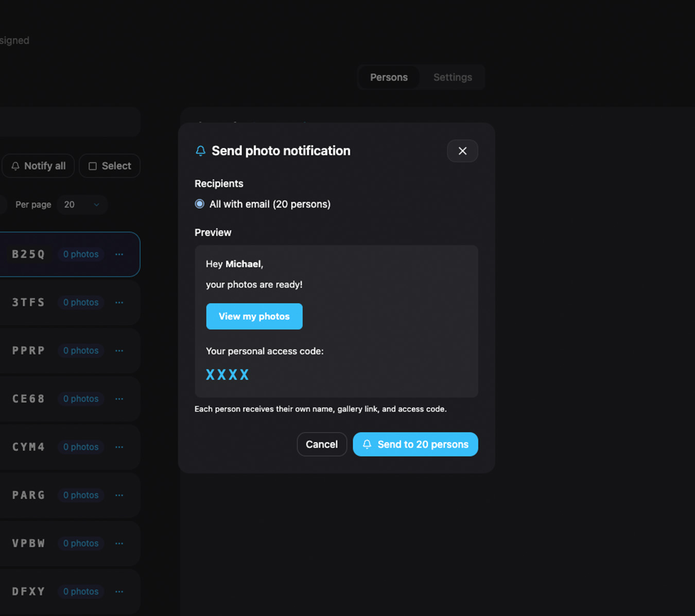Click the XXXX access code placeholder
Screen dimensions: 695x616
pos(228,374)
